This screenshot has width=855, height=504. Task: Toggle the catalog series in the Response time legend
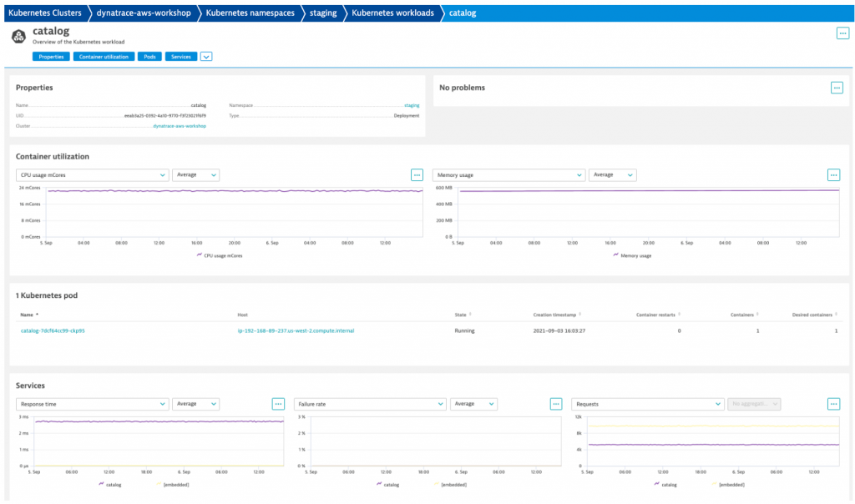[x=110, y=484]
